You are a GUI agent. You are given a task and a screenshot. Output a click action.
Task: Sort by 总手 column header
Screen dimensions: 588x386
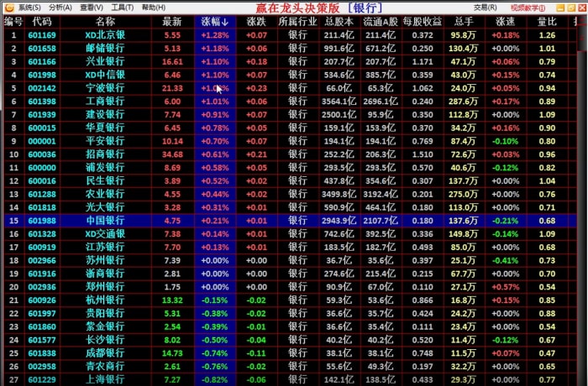click(x=464, y=22)
